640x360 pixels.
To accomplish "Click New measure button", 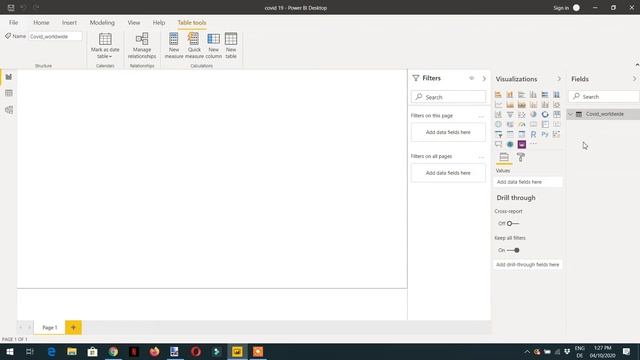I will click(x=174, y=46).
